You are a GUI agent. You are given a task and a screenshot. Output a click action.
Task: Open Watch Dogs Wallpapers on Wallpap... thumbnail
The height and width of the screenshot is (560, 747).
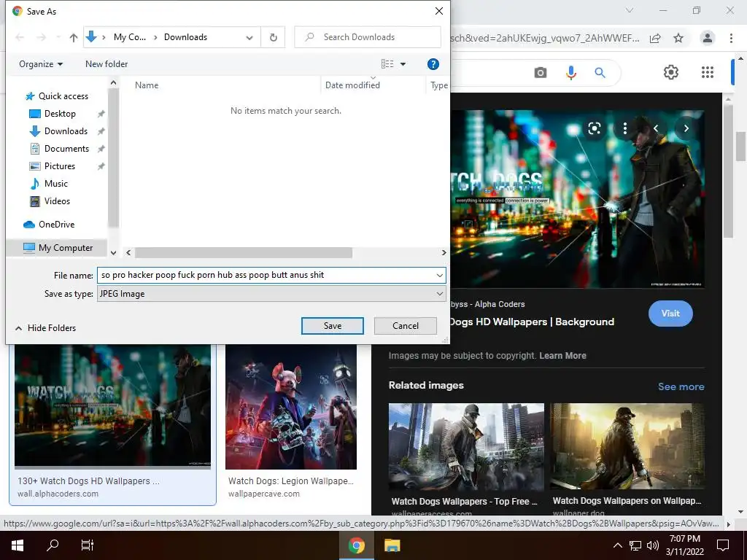point(627,447)
